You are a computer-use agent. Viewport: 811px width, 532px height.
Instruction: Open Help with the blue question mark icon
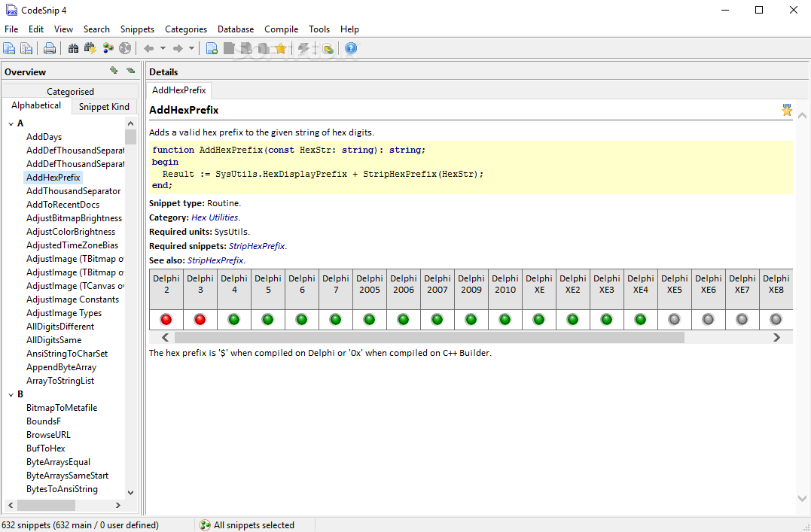click(x=351, y=49)
